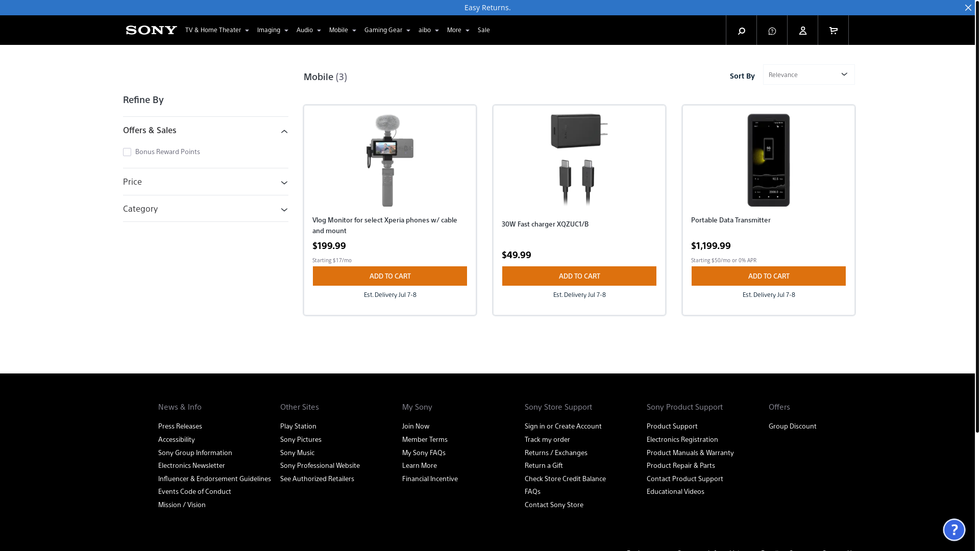Screen dimensions: 980x551
Task: Open the account profile icon
Action: coord(802,31)
